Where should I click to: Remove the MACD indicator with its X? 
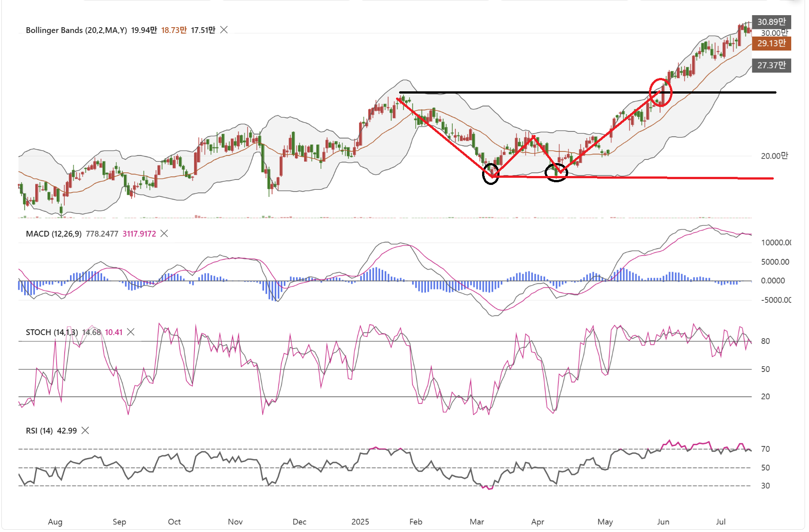tap(164, 233)
